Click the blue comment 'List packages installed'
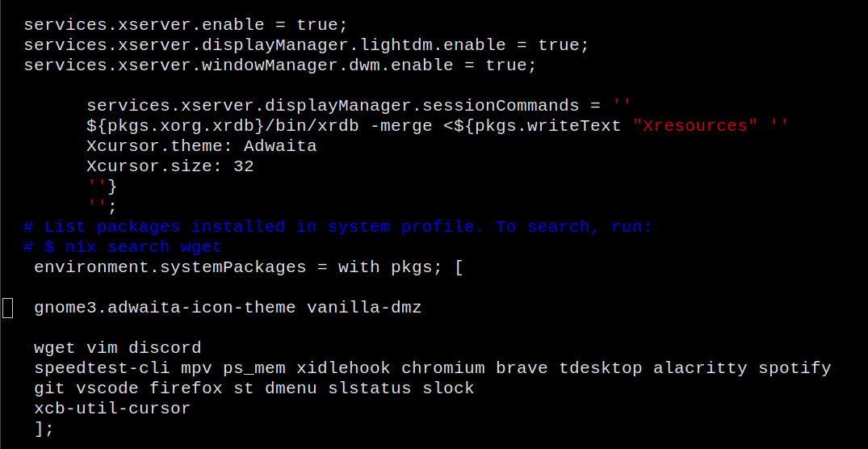 click(165, 226)
